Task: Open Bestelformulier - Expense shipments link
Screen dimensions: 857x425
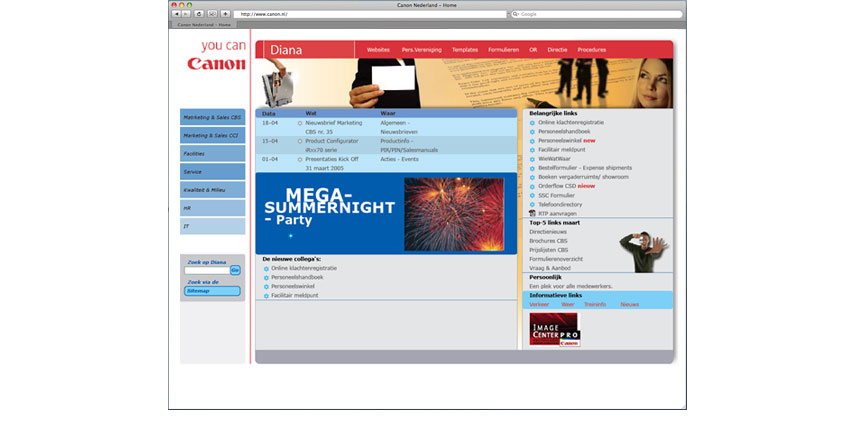Action: point(585,168)
